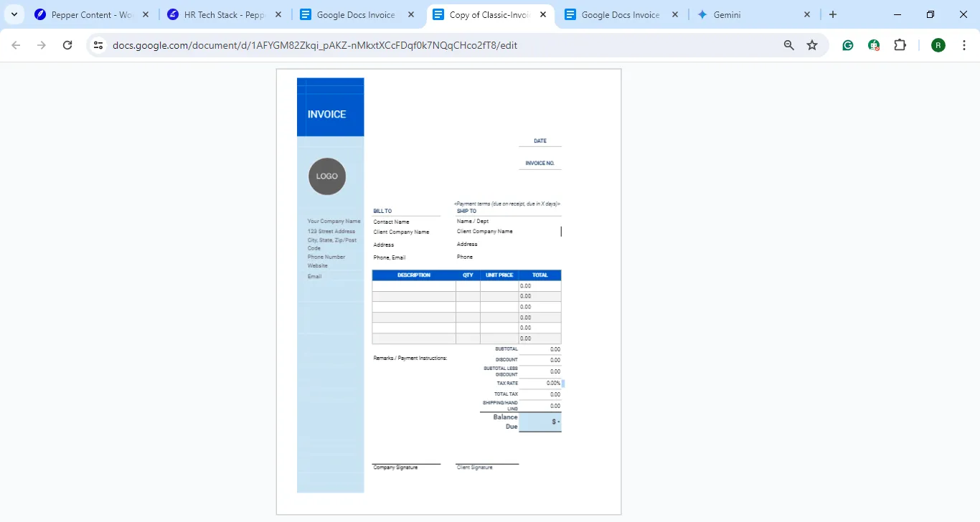Switch to the Gemini tab

point(755,14)
